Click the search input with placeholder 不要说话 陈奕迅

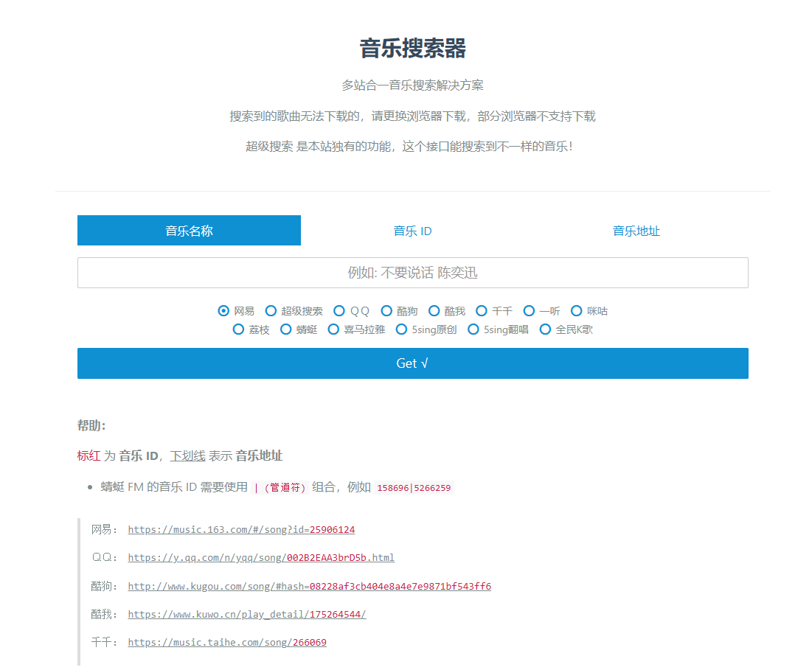412,273
